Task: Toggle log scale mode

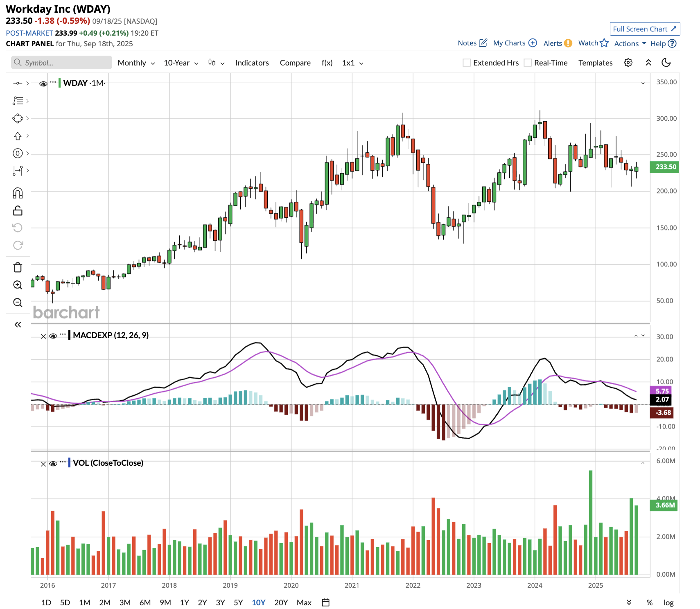Action: (668, 602)
